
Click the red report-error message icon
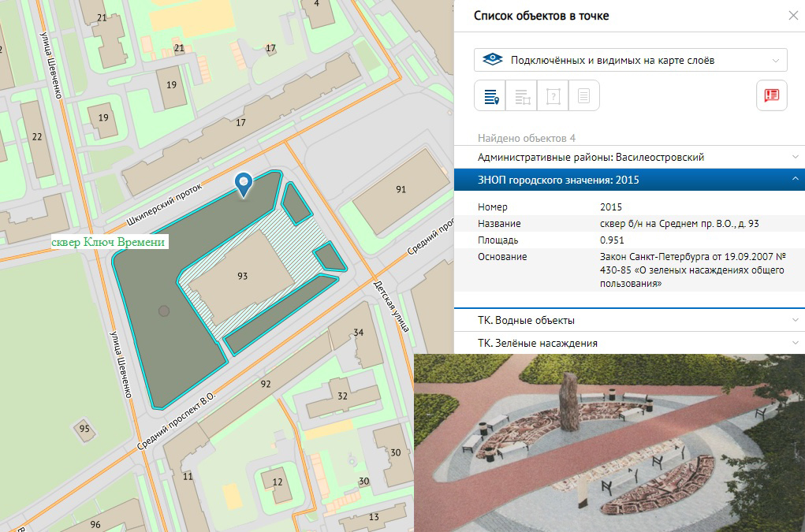tap(771, 95)
